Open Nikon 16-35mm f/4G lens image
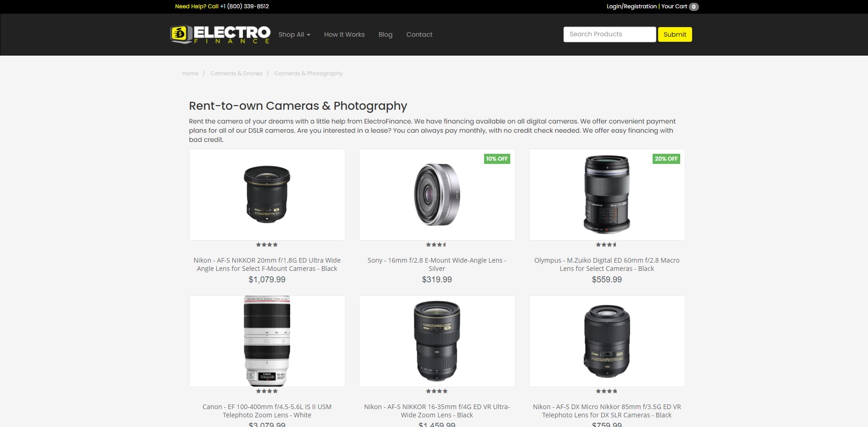The image size is (868, 427). click(x=437, y=341)
